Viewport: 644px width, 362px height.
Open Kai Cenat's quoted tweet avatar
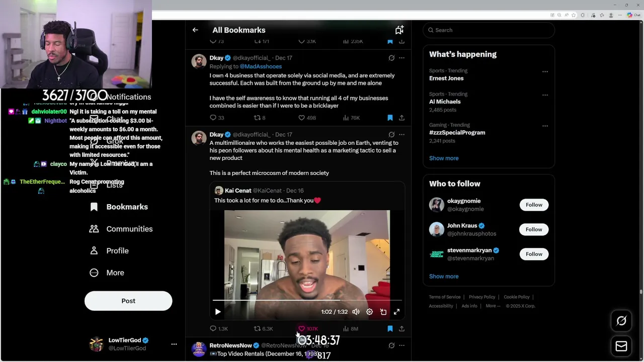click(x=218, y=191)
